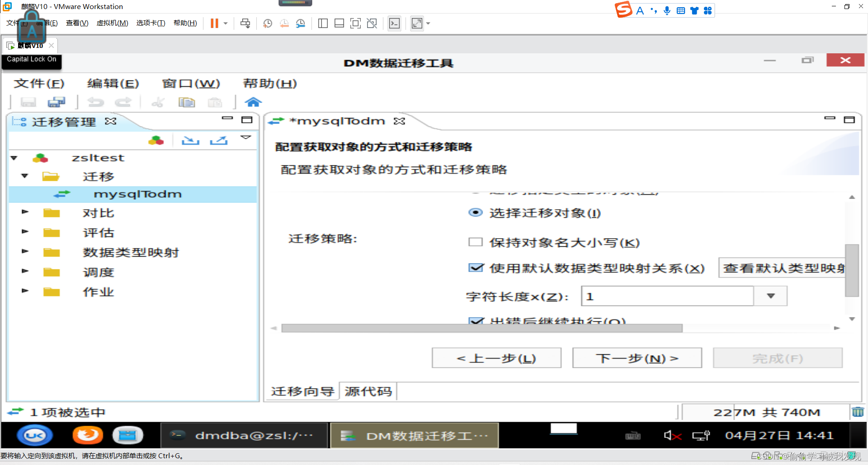Image resolution: width=868 pixels, height=465 pixels.
Task: Click the < 上一步(L) button
Action: (x=496, y=358)
